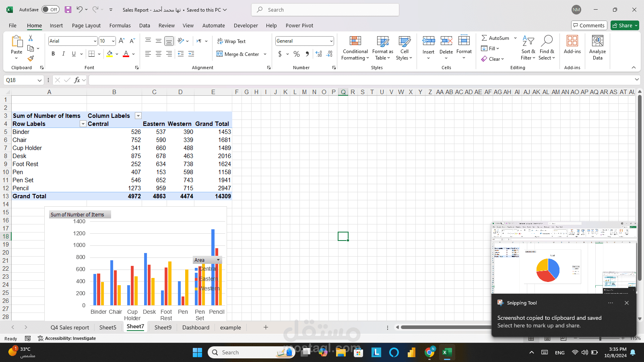Click the Format Painter brush icon
Image resolution: width=644 pixels, height=362 pixels.
[x=31, y=59]
